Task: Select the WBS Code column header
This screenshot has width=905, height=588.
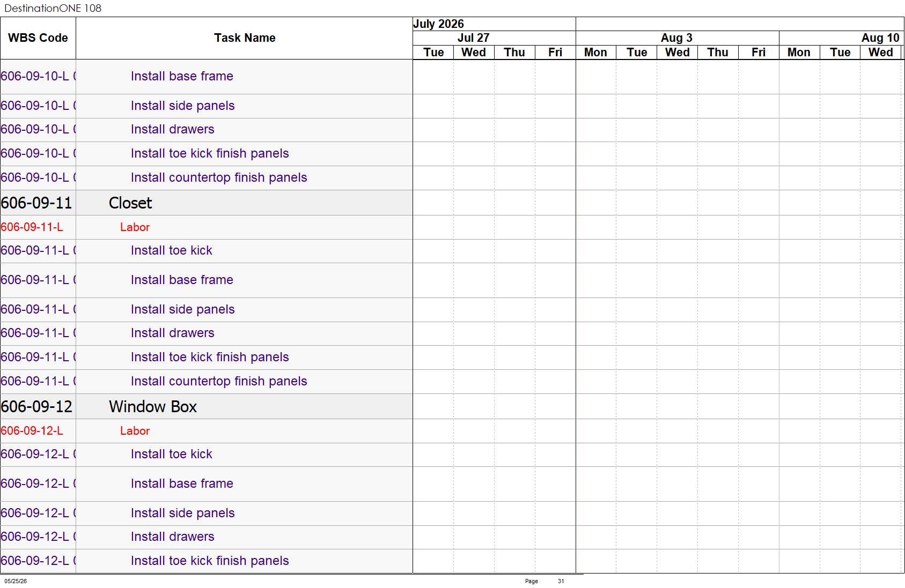Action: tap(38, 38)
